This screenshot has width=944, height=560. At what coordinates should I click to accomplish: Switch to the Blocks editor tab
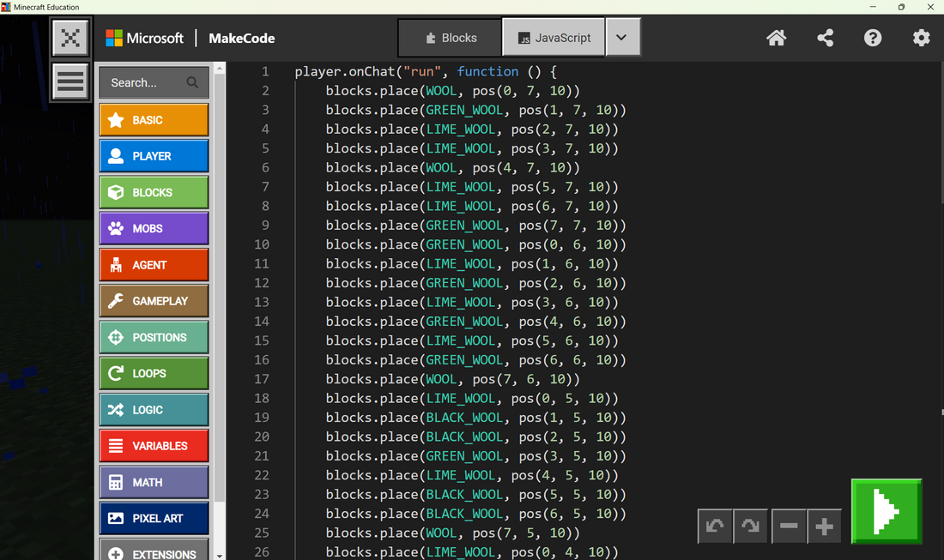pyautogui.click(x=451, y=38)
